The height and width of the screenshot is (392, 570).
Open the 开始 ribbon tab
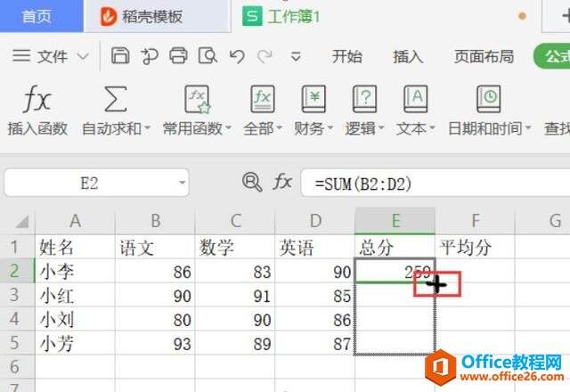point(346,57)
